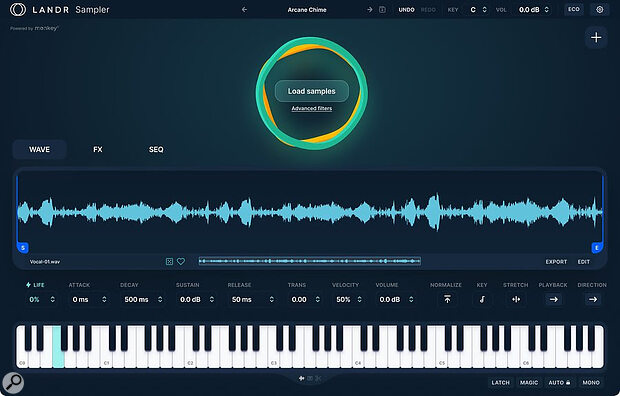Image resolution: width=620 pixels, height=396 pixels.
Task: Toggle the AUTO lock button
Action: coord(559,383)
